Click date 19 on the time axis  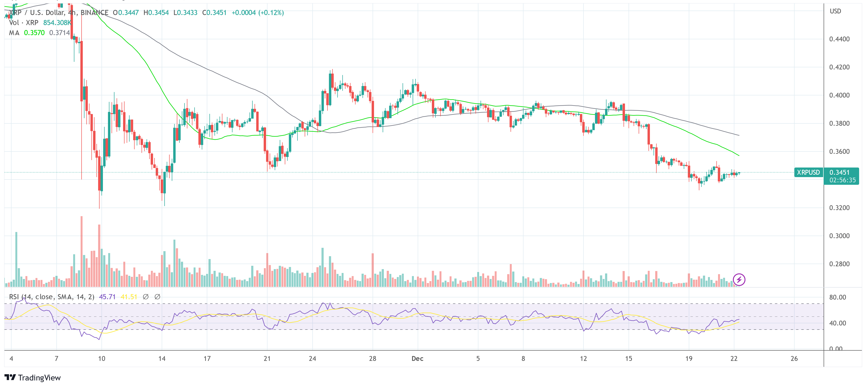pos(688,358)
